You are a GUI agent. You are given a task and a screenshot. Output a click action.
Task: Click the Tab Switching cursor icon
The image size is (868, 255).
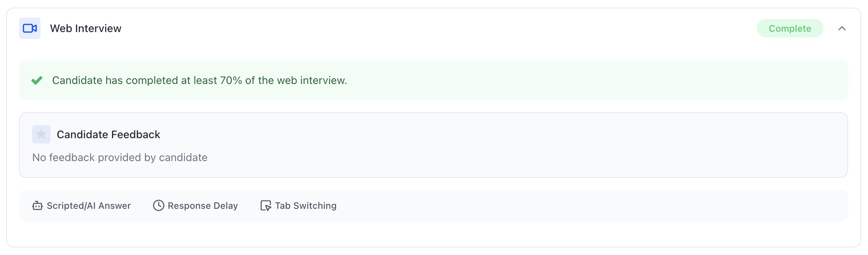point(265,206)
